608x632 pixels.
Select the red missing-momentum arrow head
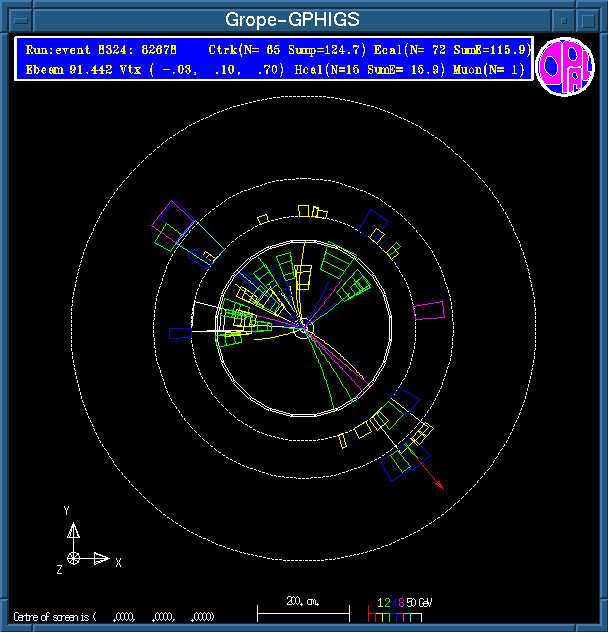point(439,485)
